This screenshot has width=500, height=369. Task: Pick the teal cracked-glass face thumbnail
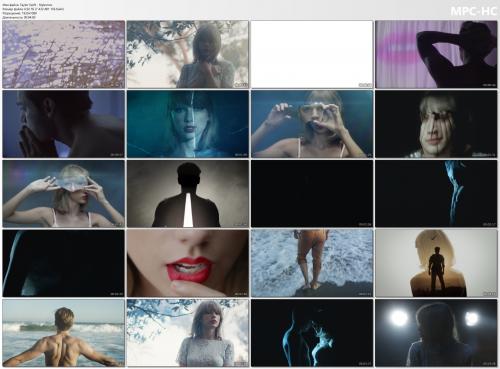[x=188, y=124]
